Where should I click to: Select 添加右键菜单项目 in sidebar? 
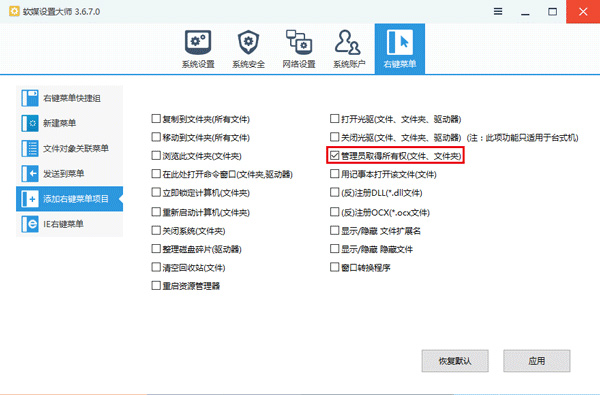point(69,199)
